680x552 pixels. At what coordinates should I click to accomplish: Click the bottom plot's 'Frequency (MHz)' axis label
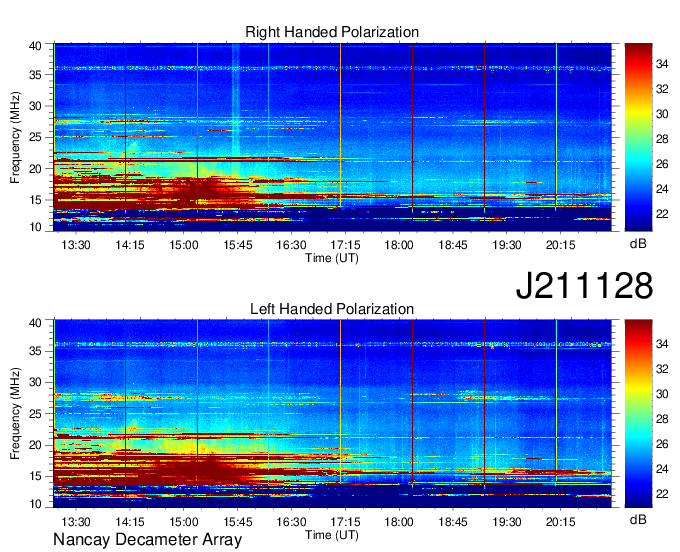(x=15, y=414)
